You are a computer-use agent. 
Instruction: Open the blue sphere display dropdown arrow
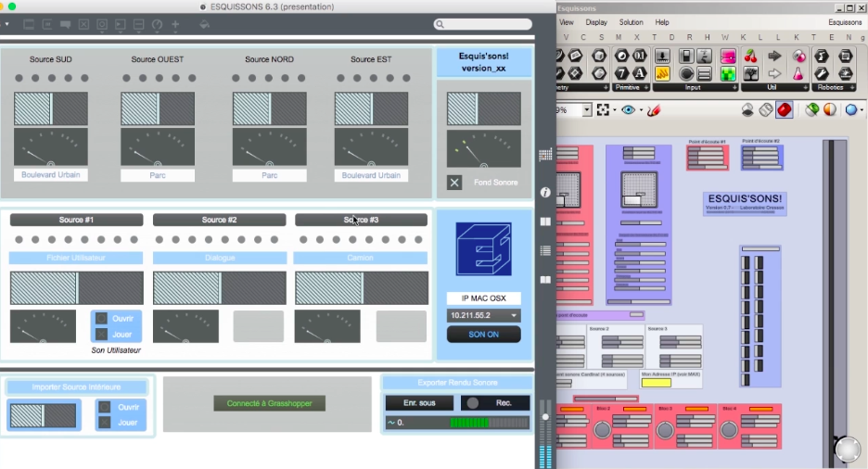(x=862, y=110)
